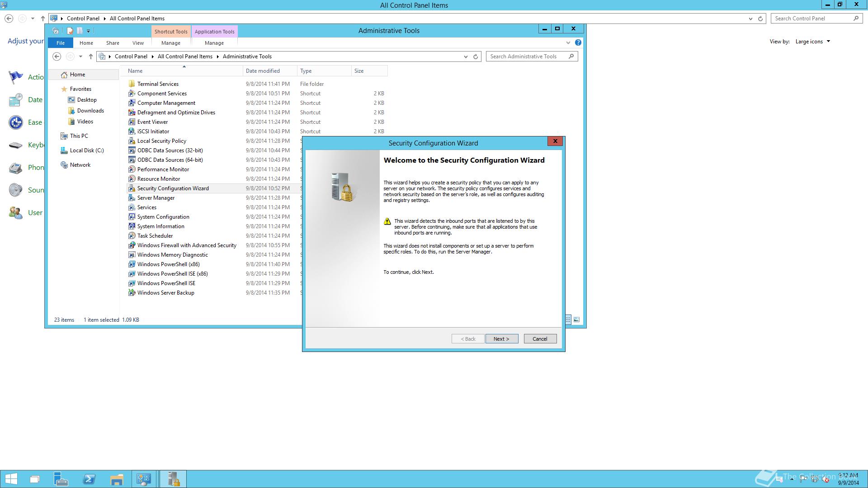Switch to details view button
This screenshot has height=488, width=868.
click(x=568, y=319)
